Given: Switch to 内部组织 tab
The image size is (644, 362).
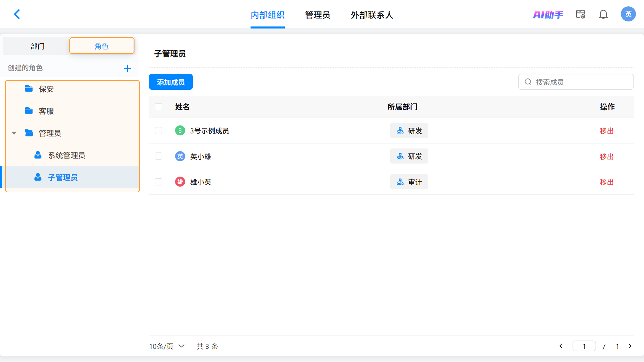Looking at the screenshot, I should pos(267,15).
